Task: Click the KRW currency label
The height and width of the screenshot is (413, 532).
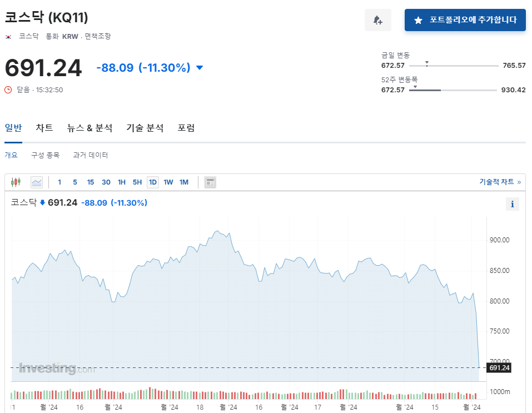Action: 70,37
